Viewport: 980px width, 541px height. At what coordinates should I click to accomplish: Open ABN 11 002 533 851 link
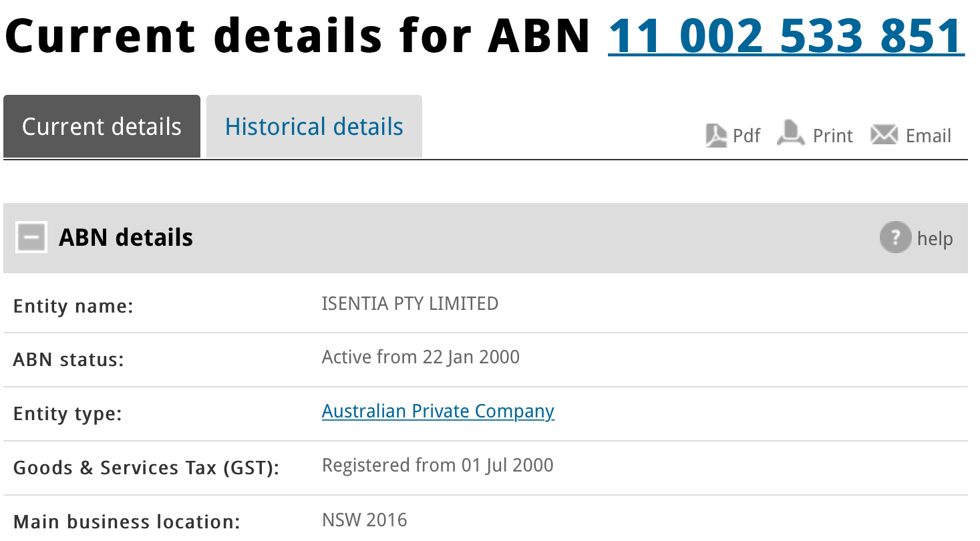coord(786,35)
